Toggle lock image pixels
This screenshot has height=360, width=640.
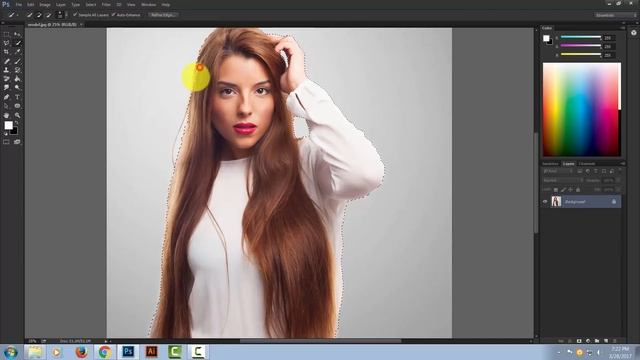click(x=563, y=190)
